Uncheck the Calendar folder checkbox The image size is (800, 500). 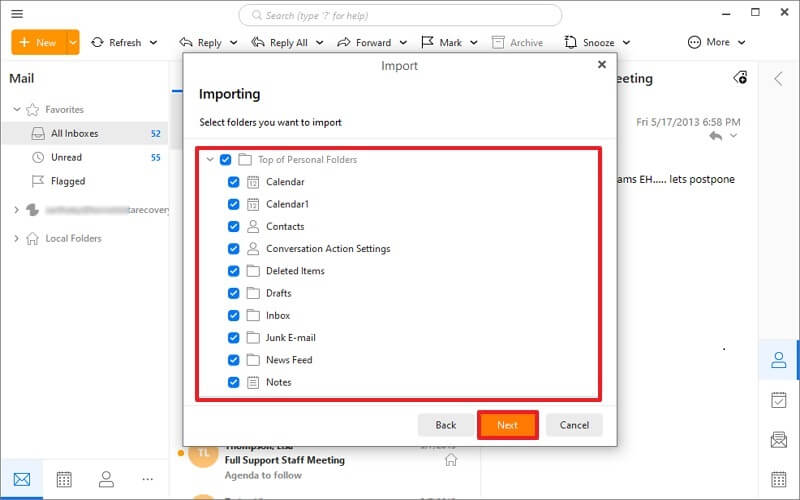point(233,182)
